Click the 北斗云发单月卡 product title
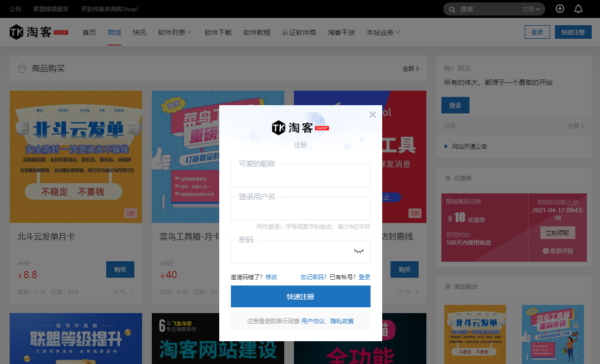 click(46, 237)
